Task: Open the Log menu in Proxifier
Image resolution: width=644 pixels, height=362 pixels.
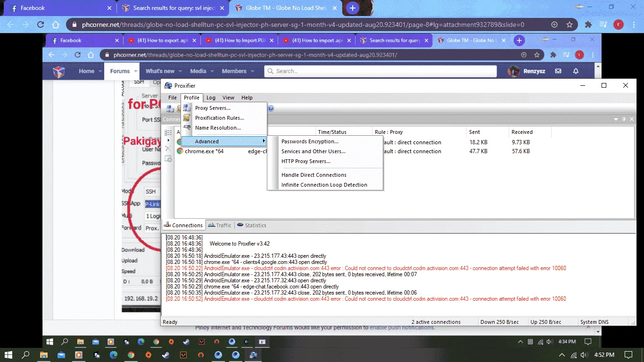Action: pyautogui.click(x=211, y=98)
